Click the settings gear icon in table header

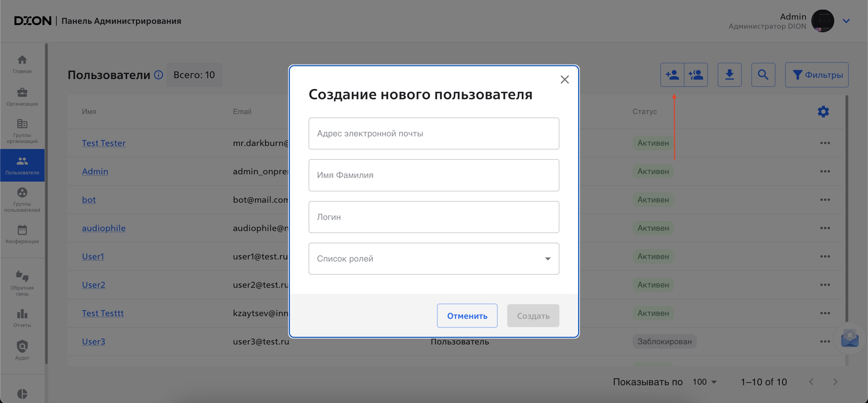tap(823, 111)
